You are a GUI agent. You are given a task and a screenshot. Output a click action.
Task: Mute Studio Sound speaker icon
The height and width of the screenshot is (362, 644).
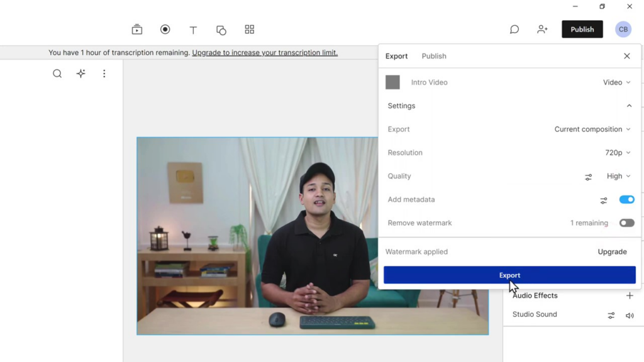click(x=629, y=315)
